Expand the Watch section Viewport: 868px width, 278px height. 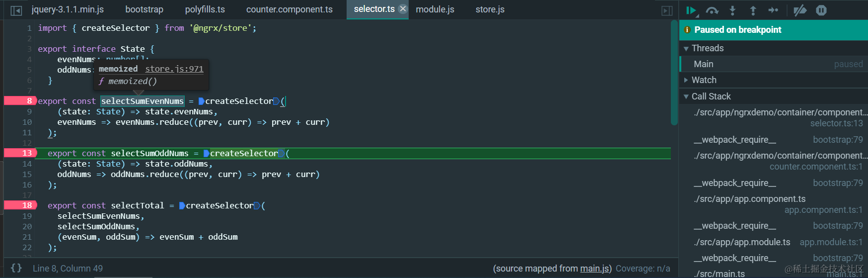click(x=686, y=80)
